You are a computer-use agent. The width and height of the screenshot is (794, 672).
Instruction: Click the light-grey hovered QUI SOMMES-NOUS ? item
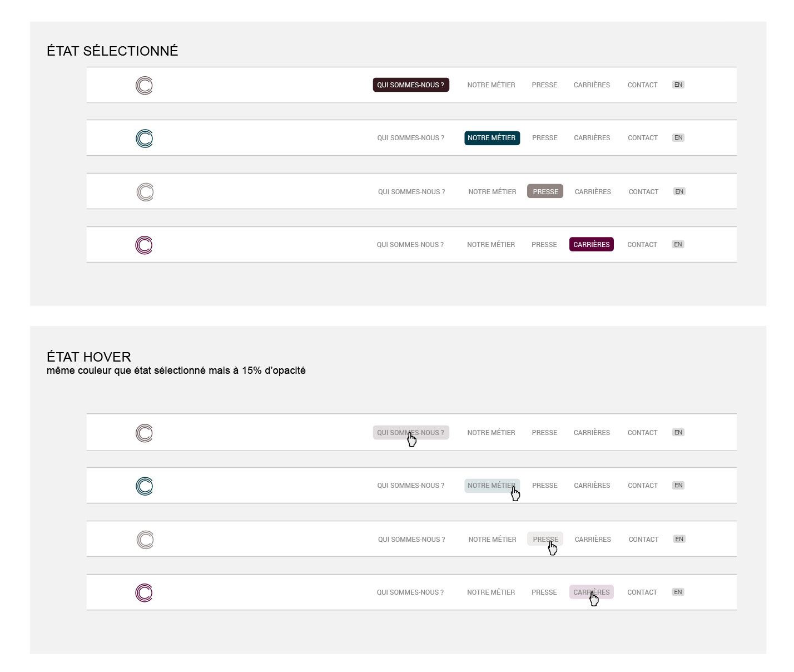[411, 433]
